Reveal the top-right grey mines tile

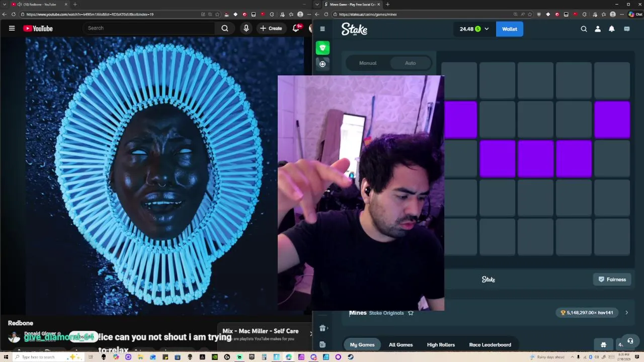coord(612,80)
